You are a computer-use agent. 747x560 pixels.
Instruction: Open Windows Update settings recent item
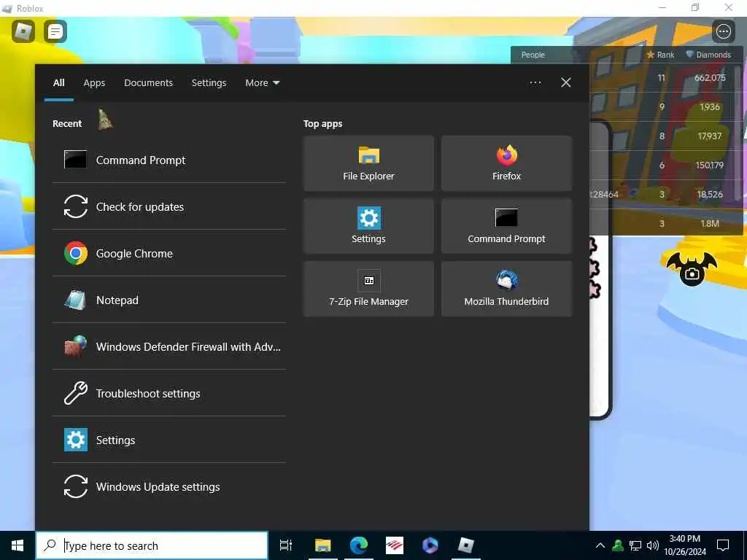pos(169,486)
